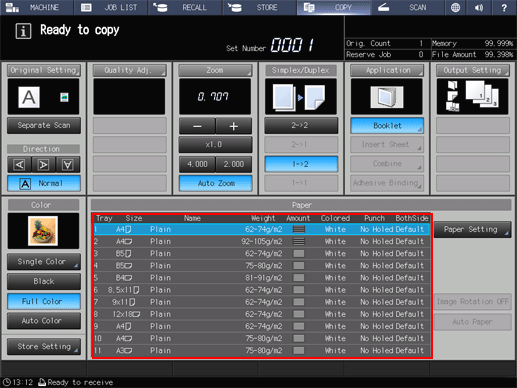Expand the Single Color options
This screenshot has width=517, height=388.
pyautogui.click(x=44, y=262)
